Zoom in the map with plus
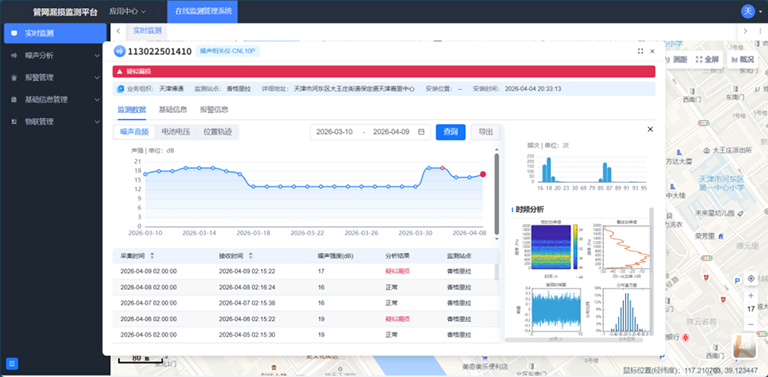Image resolution: width=768 pixels, height=377 pixels. (x=751, y=296)
